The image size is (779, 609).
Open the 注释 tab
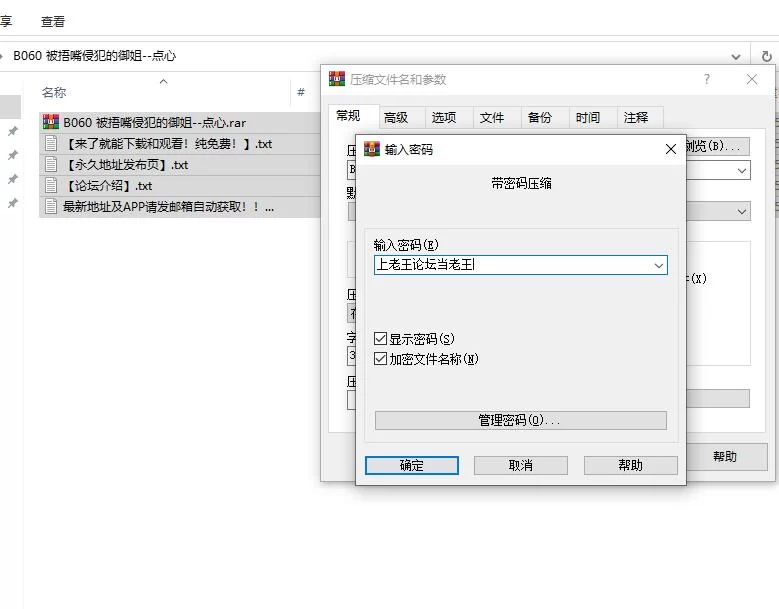[636, 117]
